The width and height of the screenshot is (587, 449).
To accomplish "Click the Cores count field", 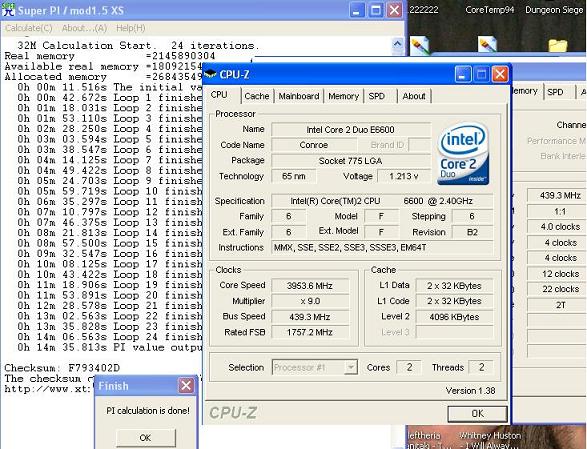I will coord(409,367).
